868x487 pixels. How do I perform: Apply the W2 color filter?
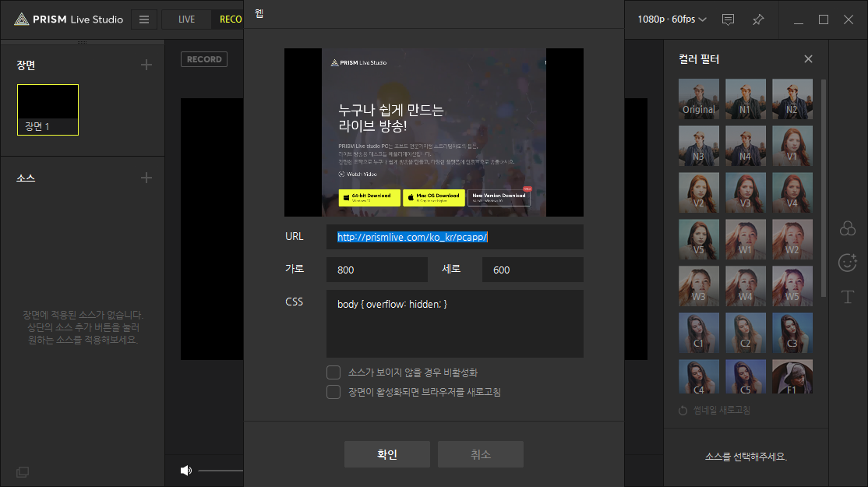point(792,240)
